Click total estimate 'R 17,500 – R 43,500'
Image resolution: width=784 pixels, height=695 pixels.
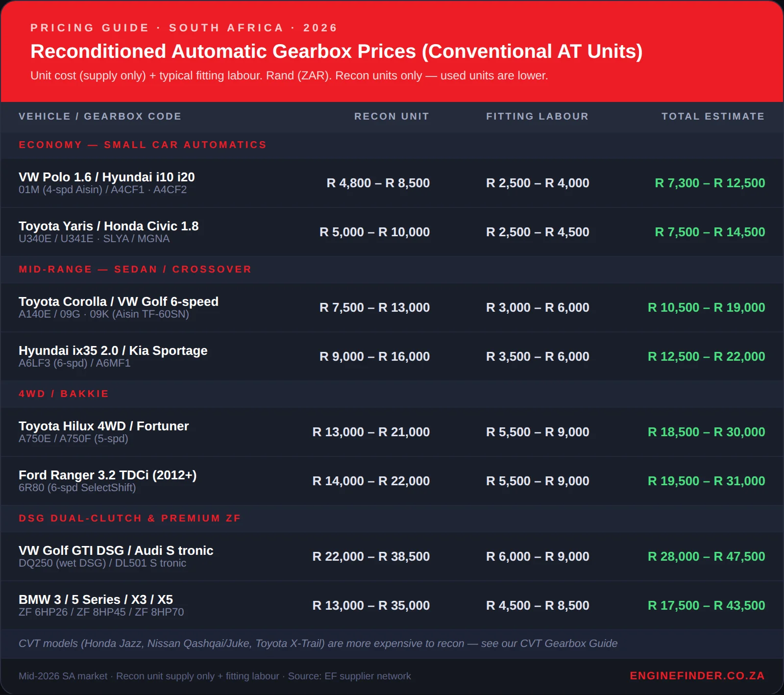click(707, 605)
